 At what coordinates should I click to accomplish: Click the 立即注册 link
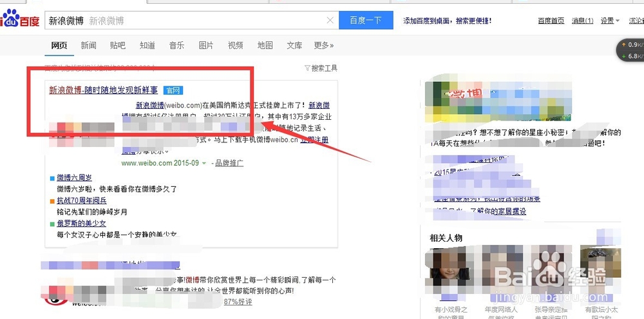tap(315, 140)
